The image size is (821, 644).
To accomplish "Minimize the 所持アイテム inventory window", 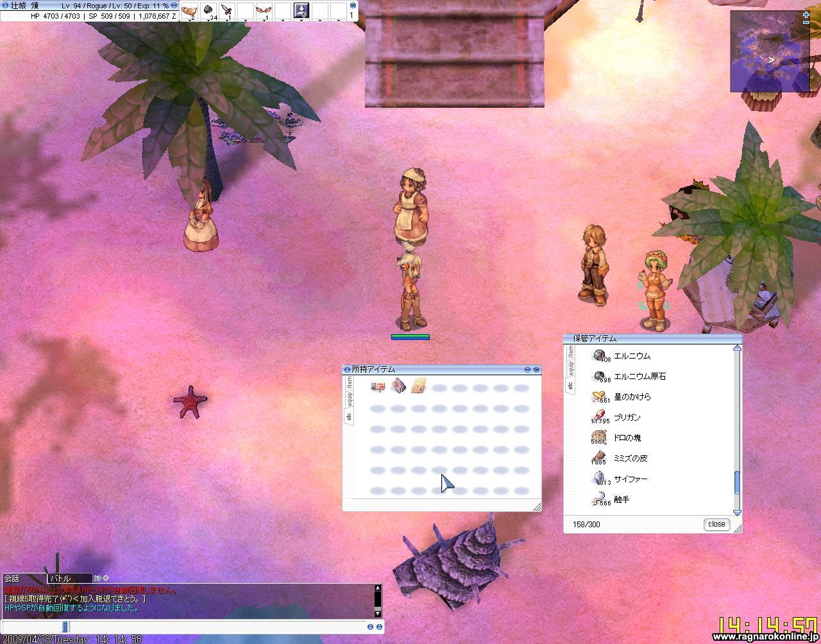I will pos(528,369).
